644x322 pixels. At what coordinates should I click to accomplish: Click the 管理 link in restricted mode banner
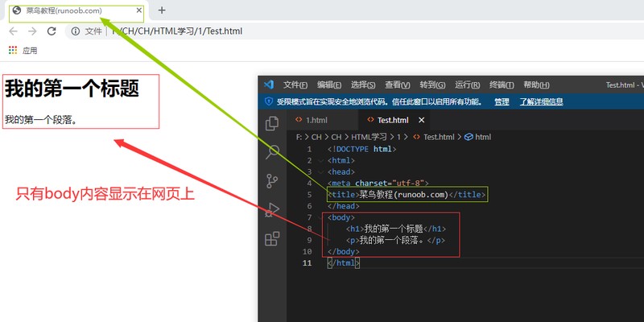click(502, 102)
